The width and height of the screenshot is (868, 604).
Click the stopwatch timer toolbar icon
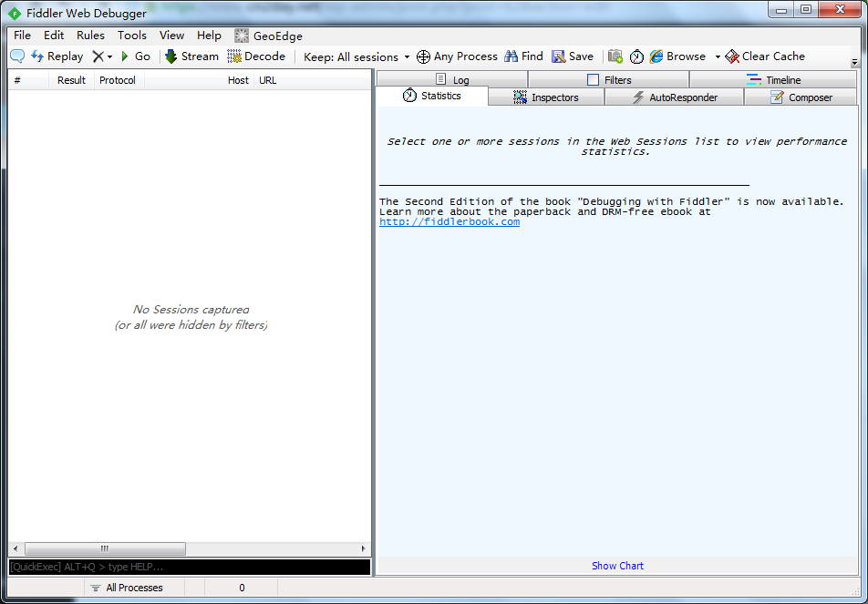636,56
